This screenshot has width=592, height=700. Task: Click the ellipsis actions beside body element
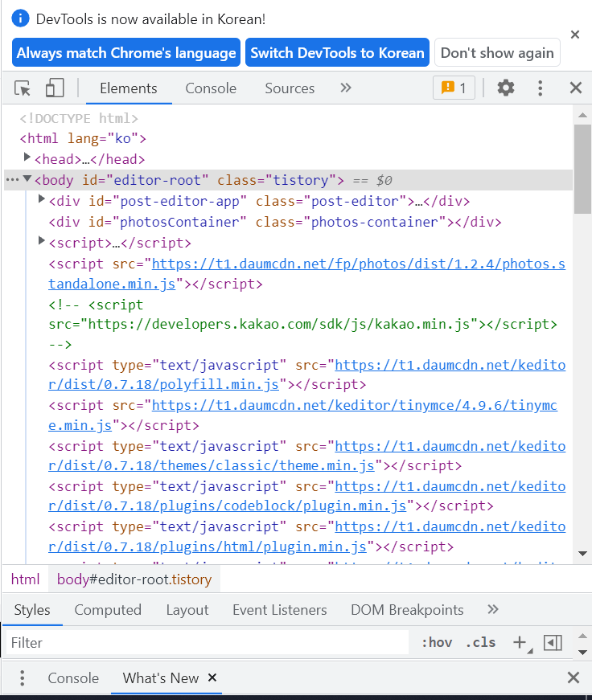tap(13, 180)
